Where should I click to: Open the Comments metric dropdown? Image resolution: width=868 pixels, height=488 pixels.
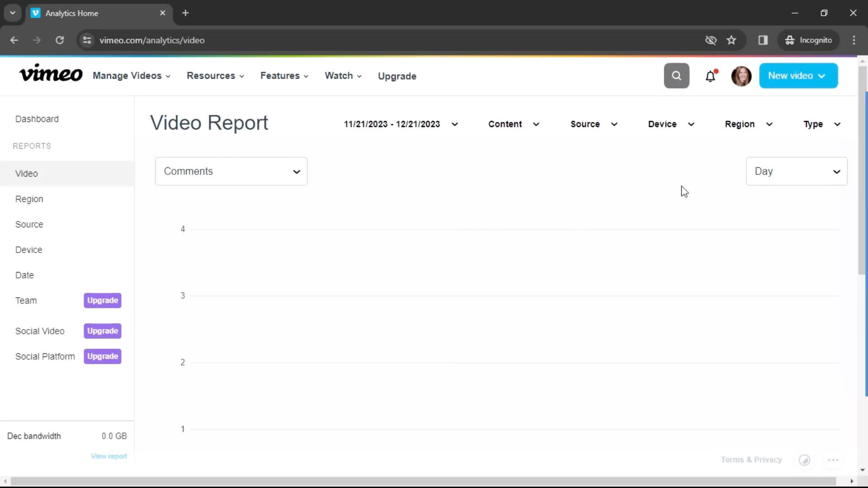coord(231,171)
